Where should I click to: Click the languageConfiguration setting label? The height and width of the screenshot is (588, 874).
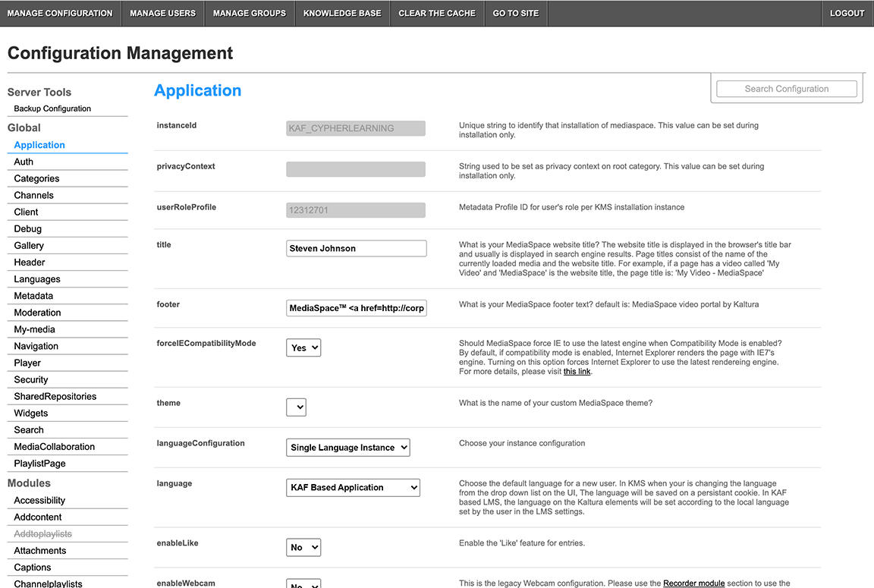(200, 443)
